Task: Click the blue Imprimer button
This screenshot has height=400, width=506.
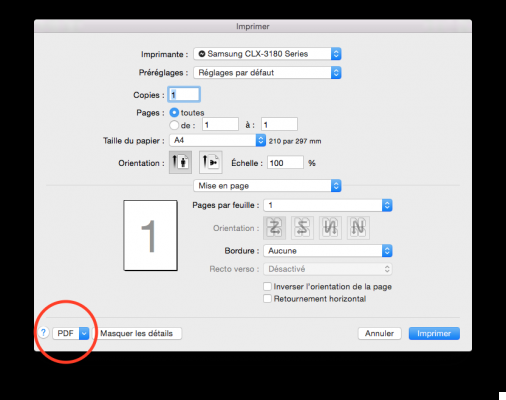Action: pos(434,333)
